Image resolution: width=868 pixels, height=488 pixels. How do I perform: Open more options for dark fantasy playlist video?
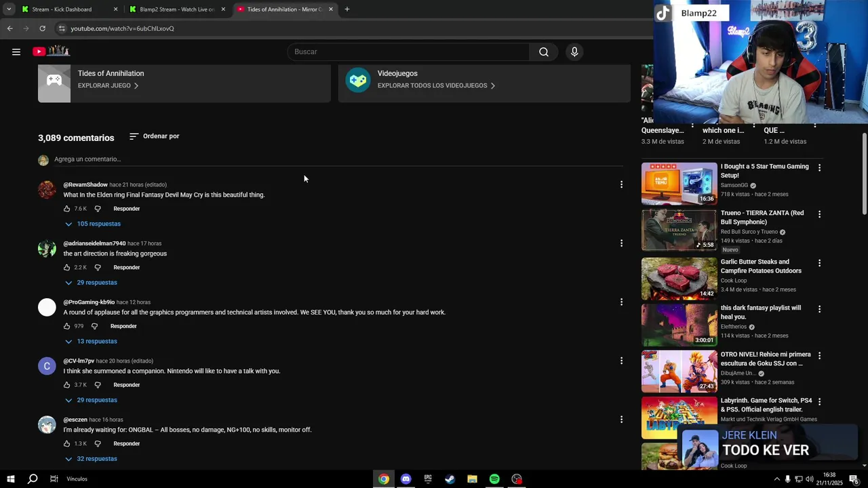[819, 309]
